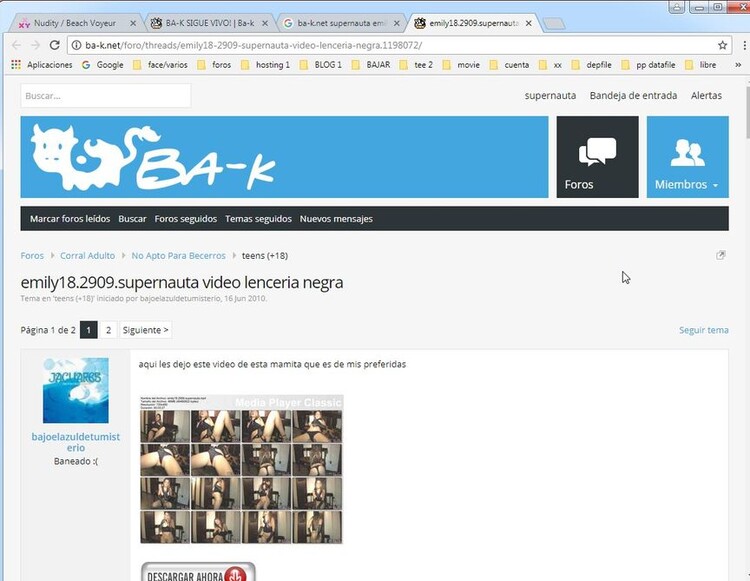Image resolution: width=750 pixels, height=581 pixels.
Task: Bookmark this page using the star icon
Action: [722, 45]
